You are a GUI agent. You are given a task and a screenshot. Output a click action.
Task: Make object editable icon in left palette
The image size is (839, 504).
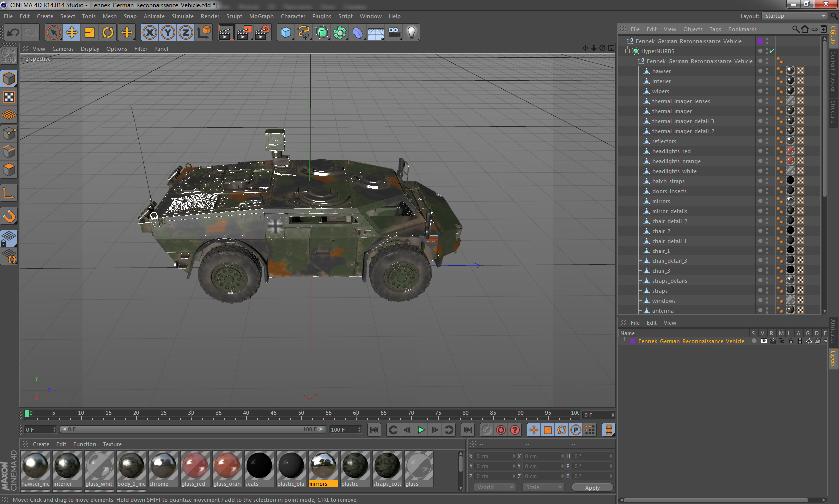[x=9, y=56]
